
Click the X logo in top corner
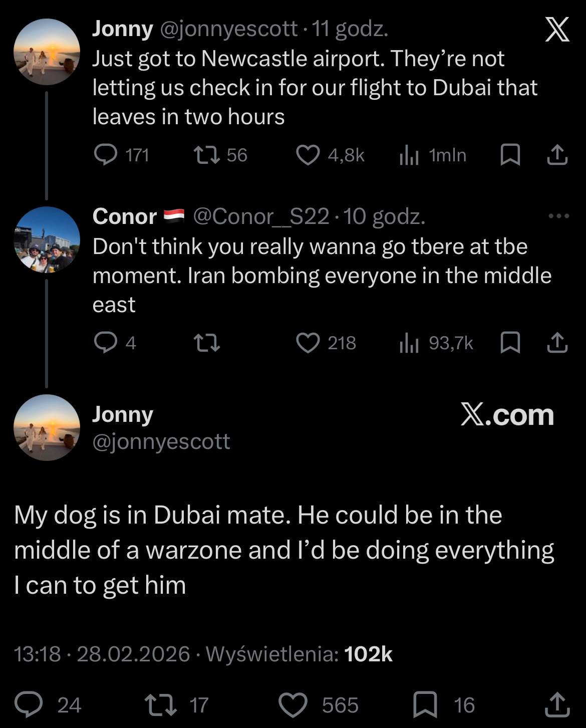click(557, 30)
